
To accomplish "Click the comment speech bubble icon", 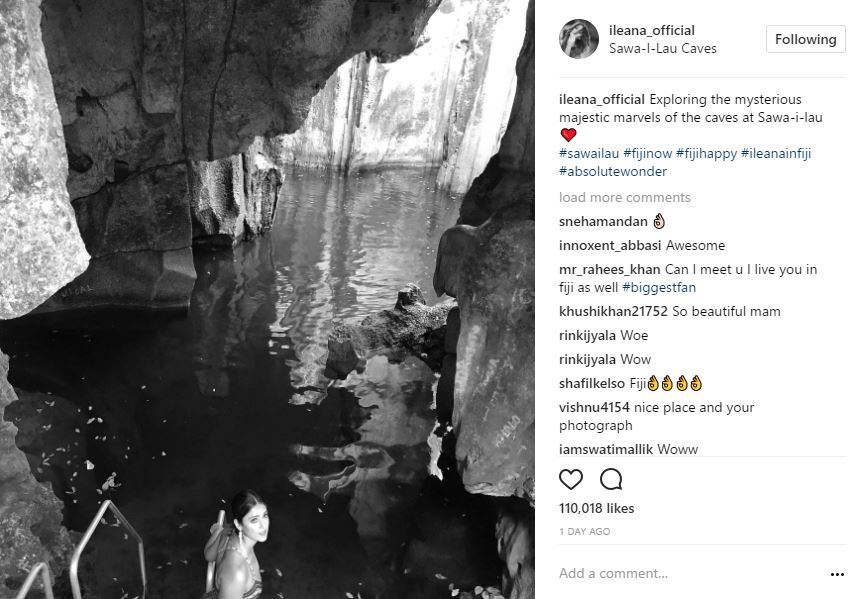I will [611, 479].
